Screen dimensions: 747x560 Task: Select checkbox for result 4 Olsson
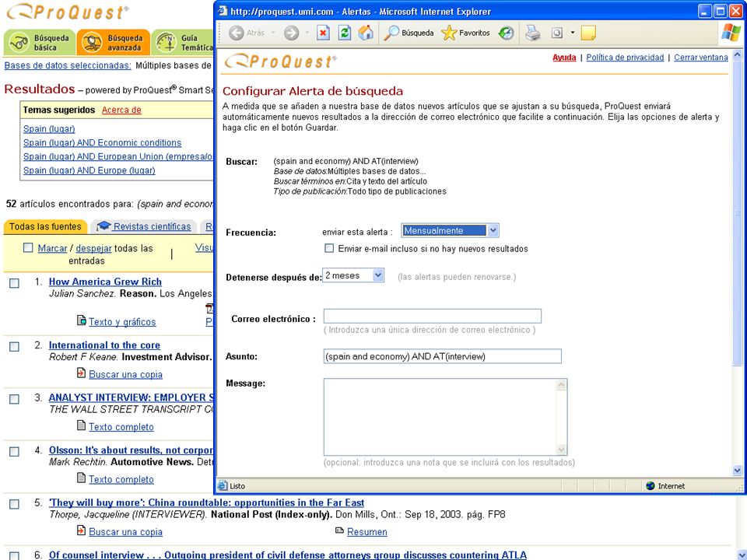(x=14, y=451)
